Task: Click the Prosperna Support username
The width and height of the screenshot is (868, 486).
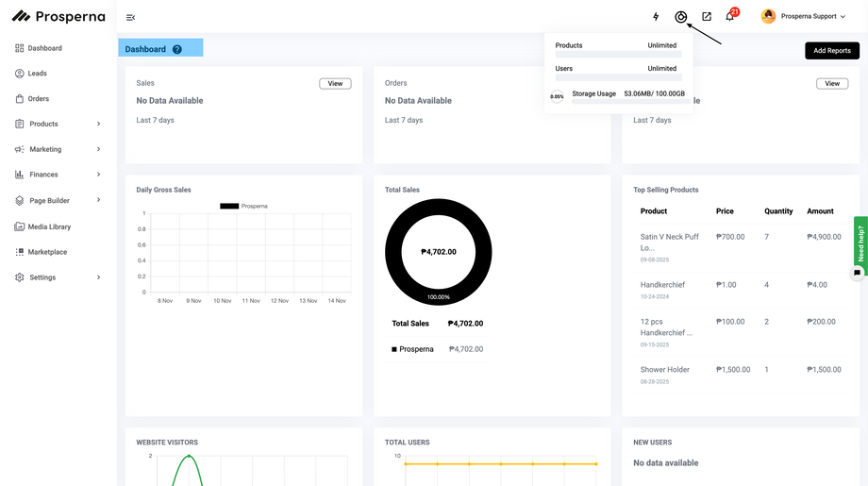Action: tap(809, 17)
